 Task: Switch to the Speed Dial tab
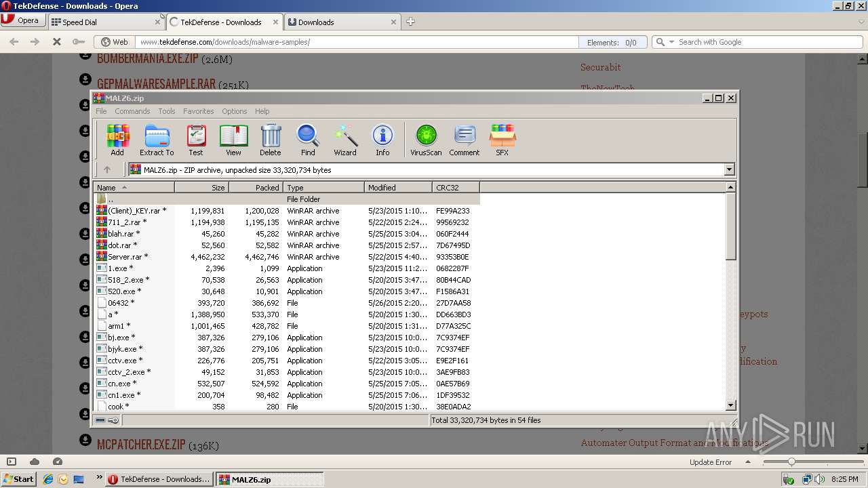coord(106,22)
